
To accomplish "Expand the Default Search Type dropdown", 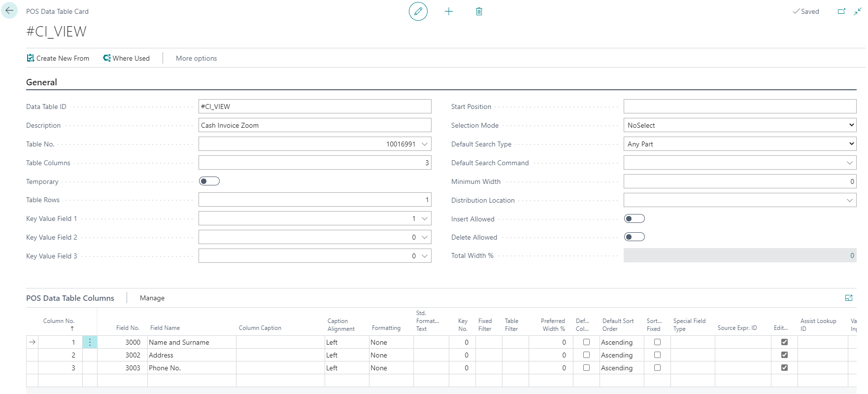I will [x=739, y=144].
